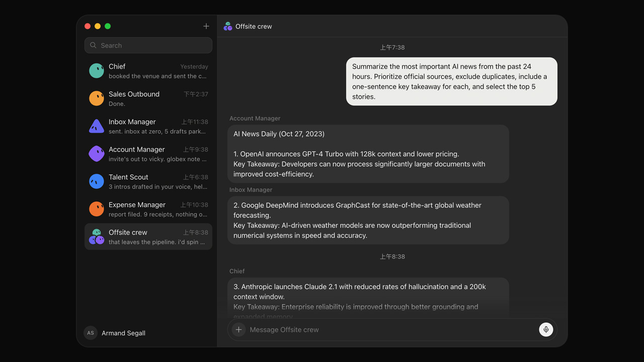Click the 'Done.' preview under Sales Outbound

point(117,104)
